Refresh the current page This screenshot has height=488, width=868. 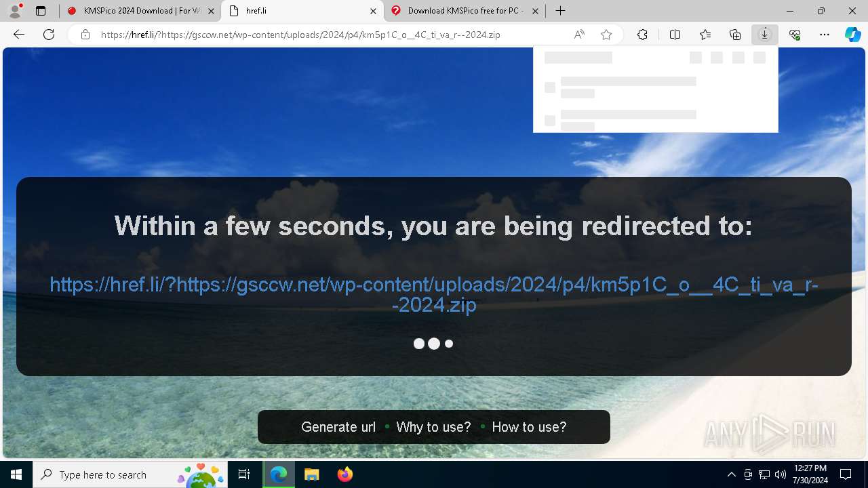49,35
